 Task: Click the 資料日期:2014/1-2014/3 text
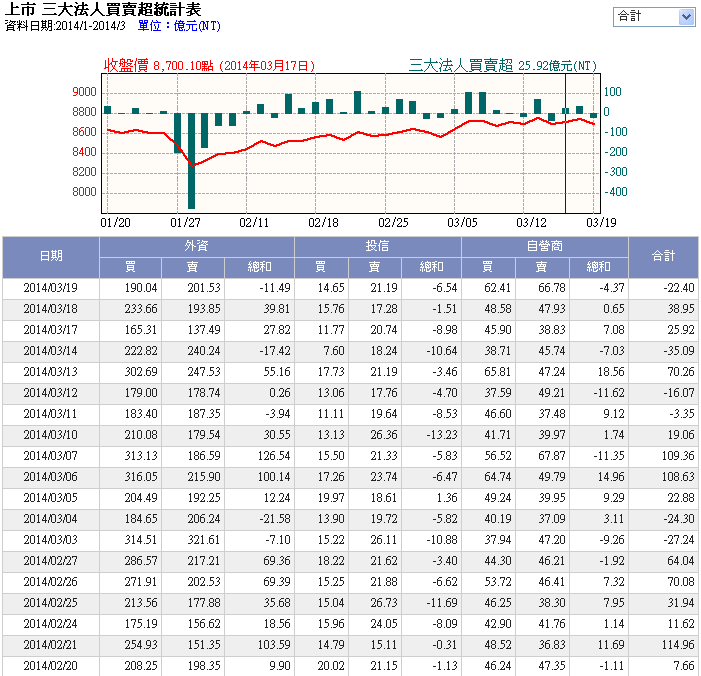point(65,26)
